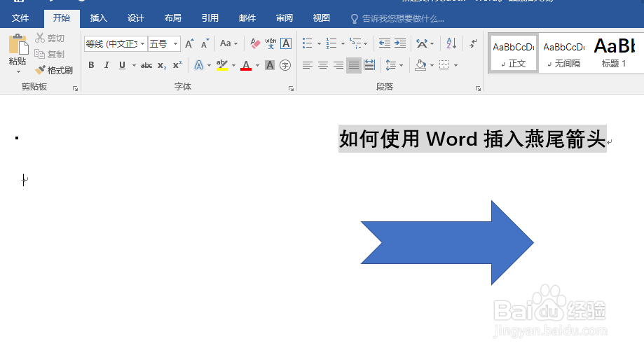Switch to the References (引用) tab
Image resolution: width=644 pixels, height=353 pixels.
point(210,18)
